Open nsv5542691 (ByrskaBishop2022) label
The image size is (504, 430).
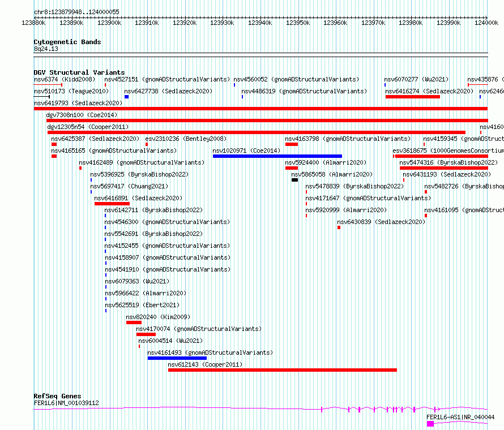[x=153, y=234]
